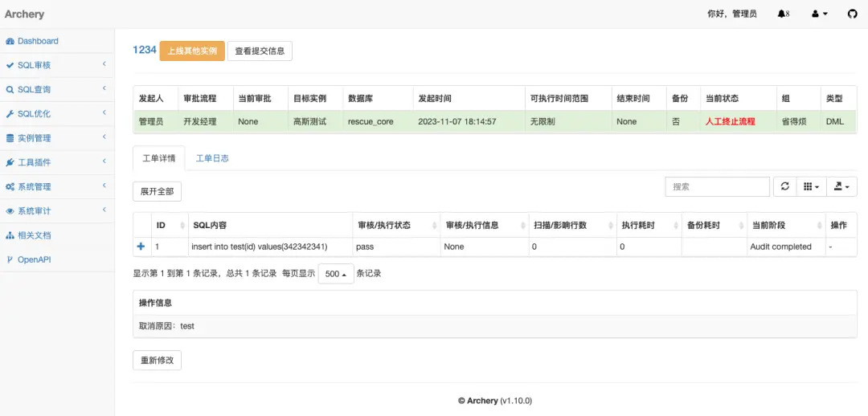Sort by 扫描/影响行数 column header
Screen dimensions: 868x416
[x=572, y=225]
